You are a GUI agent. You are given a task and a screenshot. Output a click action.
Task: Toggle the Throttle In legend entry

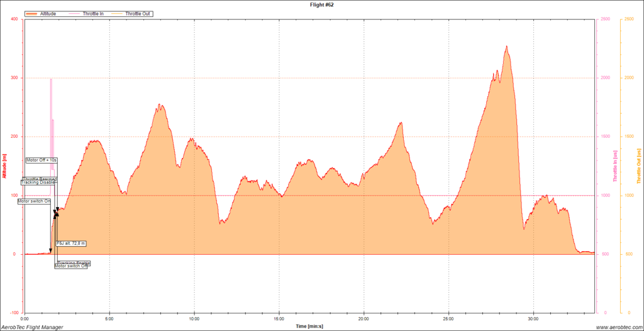point(93,13)
